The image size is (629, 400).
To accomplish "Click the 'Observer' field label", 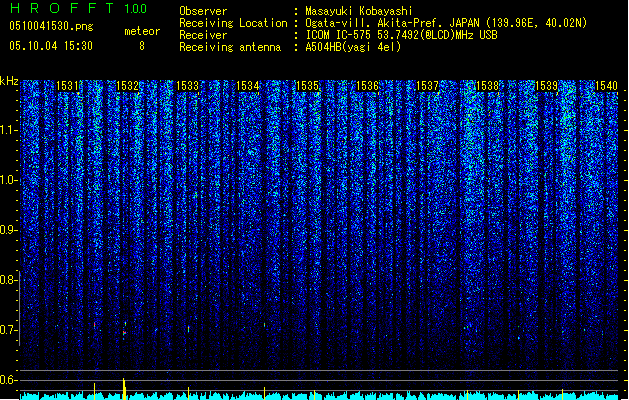I will tap(203, 11).
